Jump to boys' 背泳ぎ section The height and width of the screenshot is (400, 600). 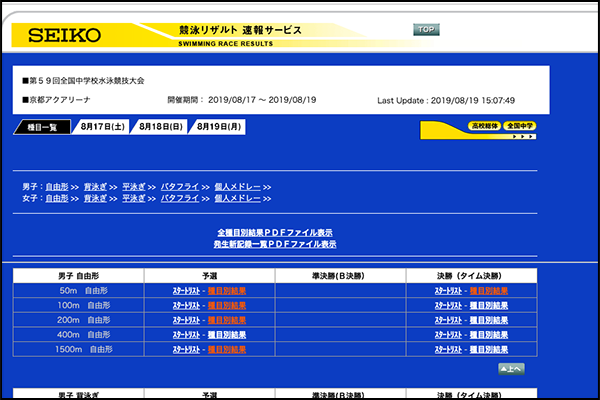pyautogui.click(x=95, y=186)
